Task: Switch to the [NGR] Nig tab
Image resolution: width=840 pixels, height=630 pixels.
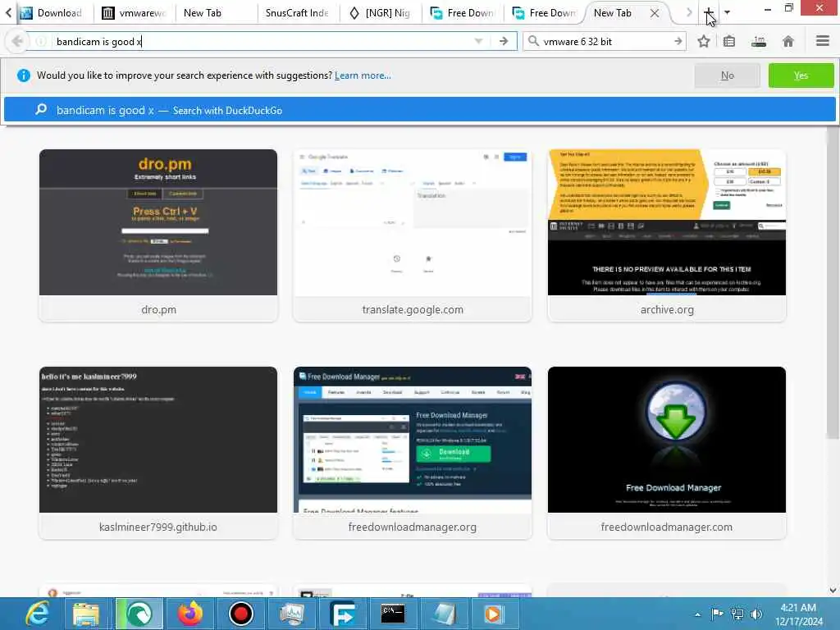Action: (x=381, y=13)
